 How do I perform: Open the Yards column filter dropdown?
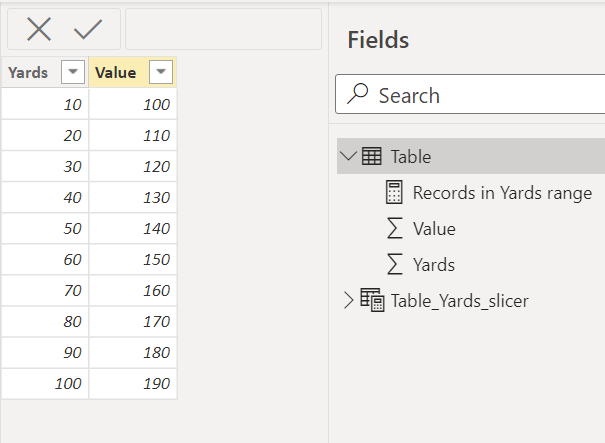73,72
